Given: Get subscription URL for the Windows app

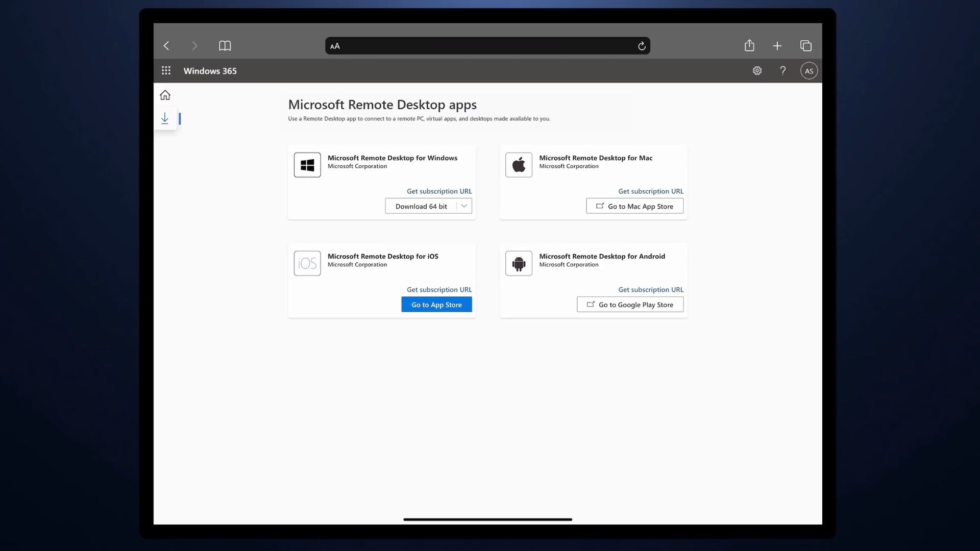Looking at the screenshot, I should pyautogui.click(x=439, y=191).
